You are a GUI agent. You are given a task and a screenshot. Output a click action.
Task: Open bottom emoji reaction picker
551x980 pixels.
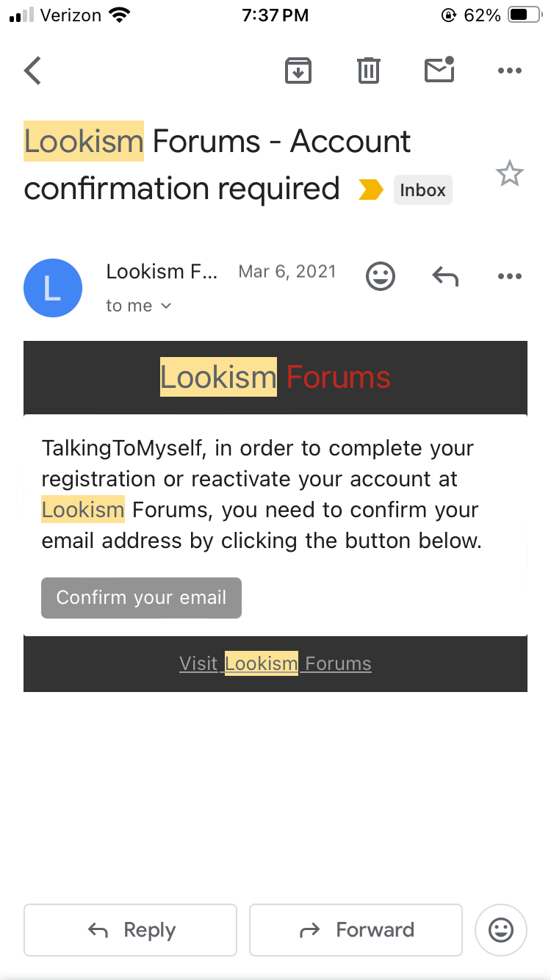[x=501, y=930]
